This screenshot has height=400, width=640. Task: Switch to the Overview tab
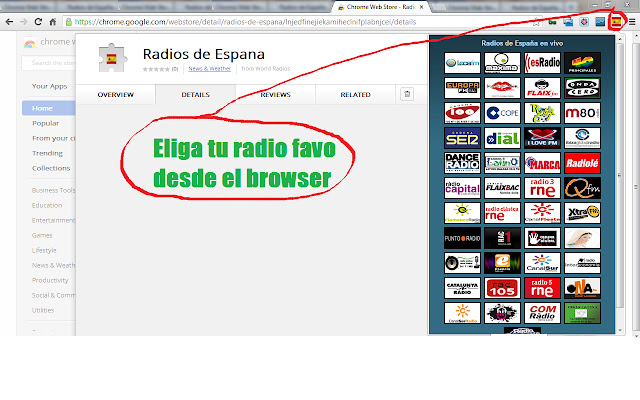click(116, 94)
